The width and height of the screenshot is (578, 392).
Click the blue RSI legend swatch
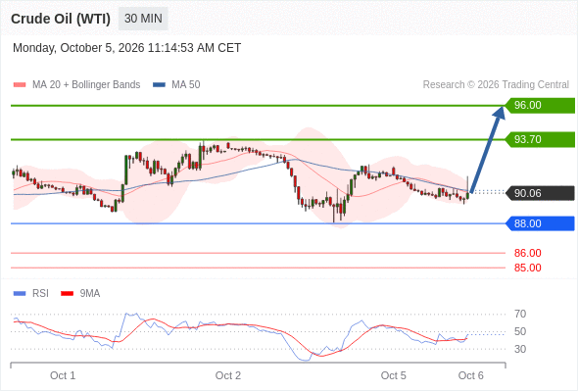20,294
